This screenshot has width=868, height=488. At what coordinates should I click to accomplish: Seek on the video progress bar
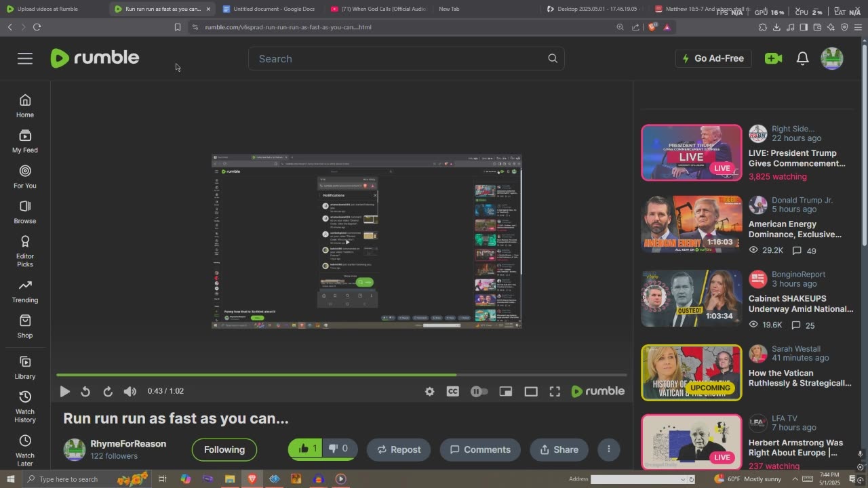pyautogui.click(x=341, y=374)
